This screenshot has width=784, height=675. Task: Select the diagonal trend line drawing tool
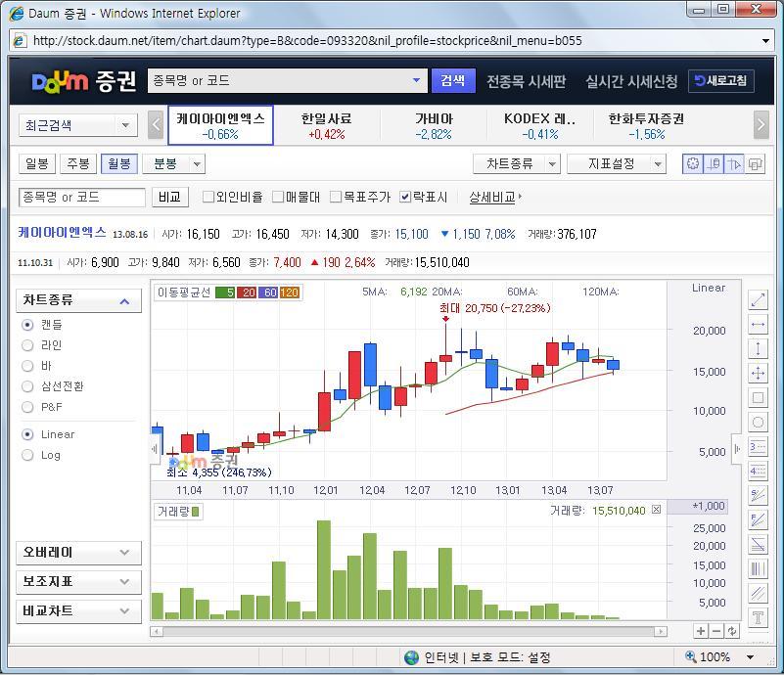758,299
